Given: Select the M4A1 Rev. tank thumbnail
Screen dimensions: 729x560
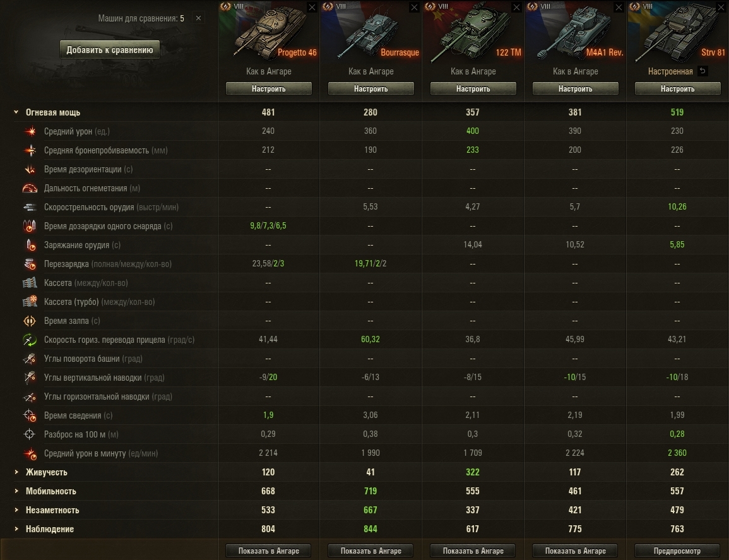Looking at the screenshot, I should (575, 33).
